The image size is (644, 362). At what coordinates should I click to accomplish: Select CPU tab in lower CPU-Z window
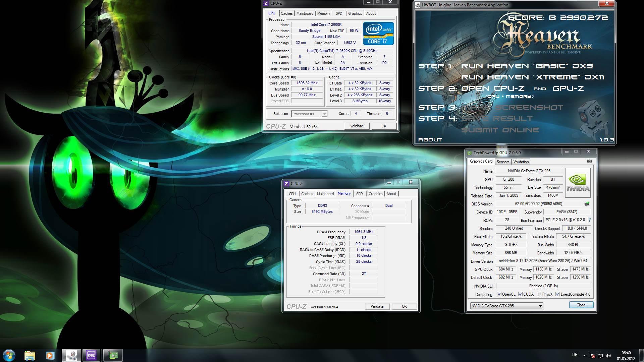click(292, 194)
